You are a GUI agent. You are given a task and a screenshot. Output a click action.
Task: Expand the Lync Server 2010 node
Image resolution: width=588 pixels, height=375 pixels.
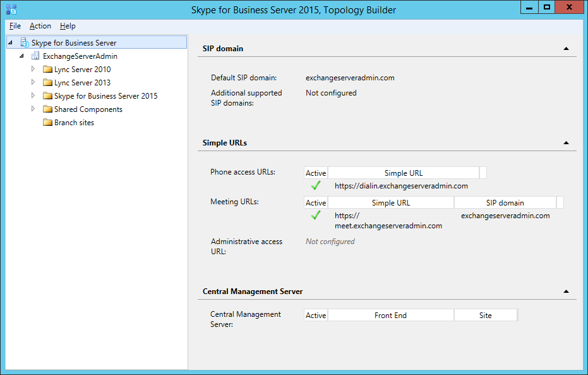click(x=33, y=69)
